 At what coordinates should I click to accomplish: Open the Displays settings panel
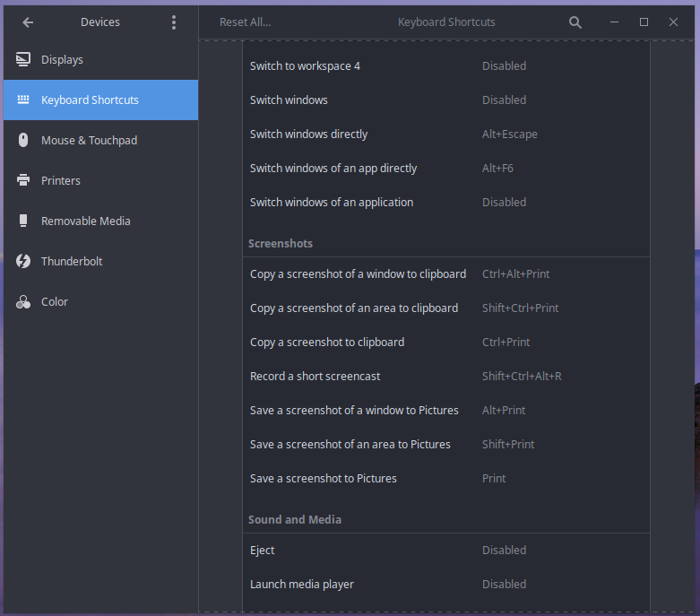pos(62,60)
